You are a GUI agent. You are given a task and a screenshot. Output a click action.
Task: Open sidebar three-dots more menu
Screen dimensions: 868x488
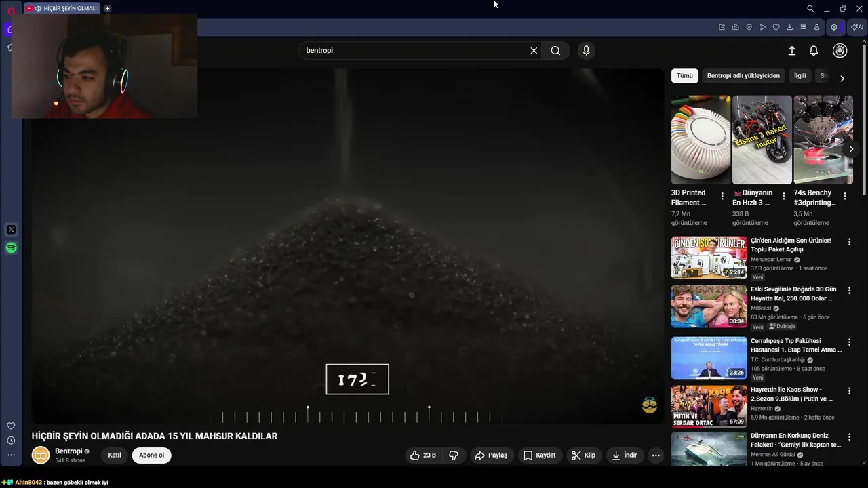click(x=11, y=455)
